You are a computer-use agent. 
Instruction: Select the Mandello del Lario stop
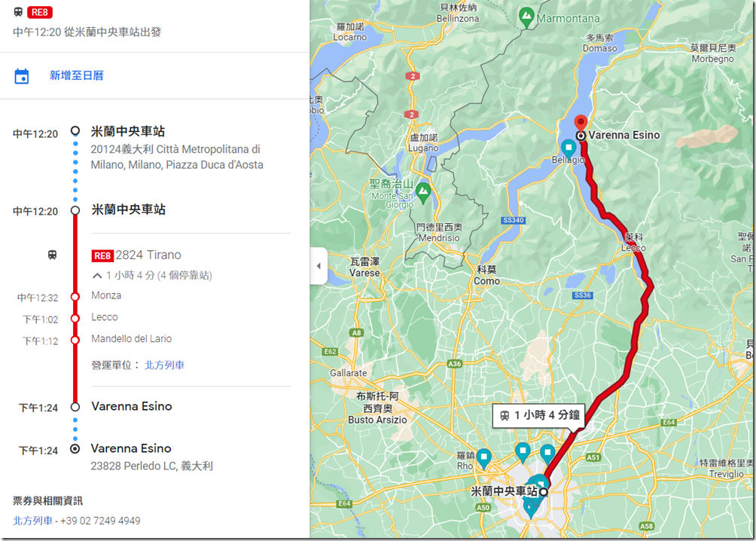(132, 339)
